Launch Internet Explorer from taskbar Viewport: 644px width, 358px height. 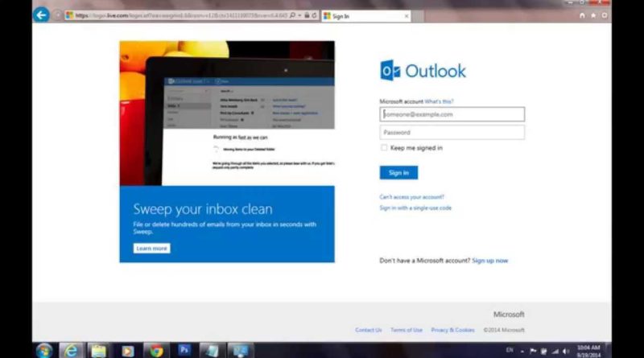tap(72, 350)
